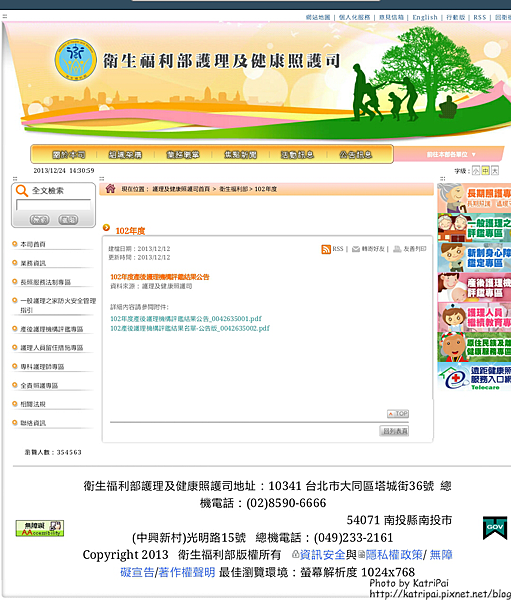
Task: Set the font size to medium (中)
Action: pyautogui.click(x=485, y=171)
